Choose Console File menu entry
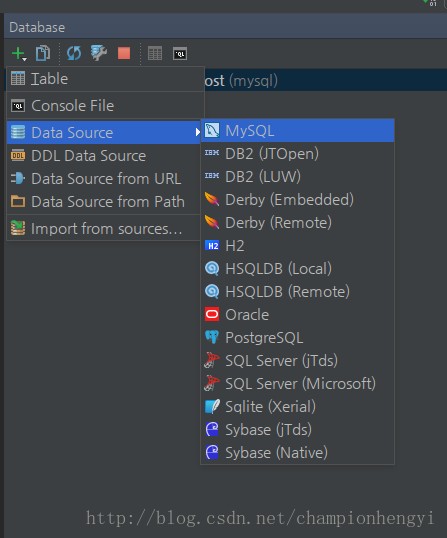The image size is (447, 538). [x=106, y=106]
